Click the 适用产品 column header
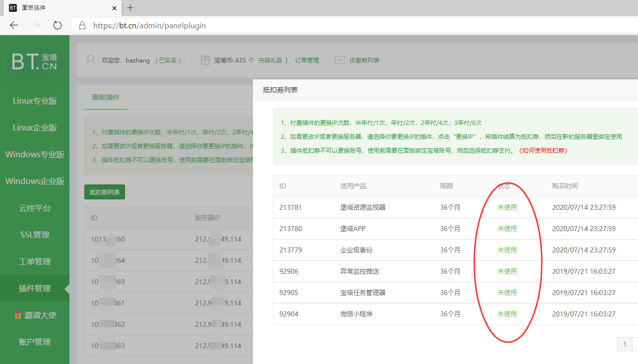 pyautogui.click(x=353, y=186)
